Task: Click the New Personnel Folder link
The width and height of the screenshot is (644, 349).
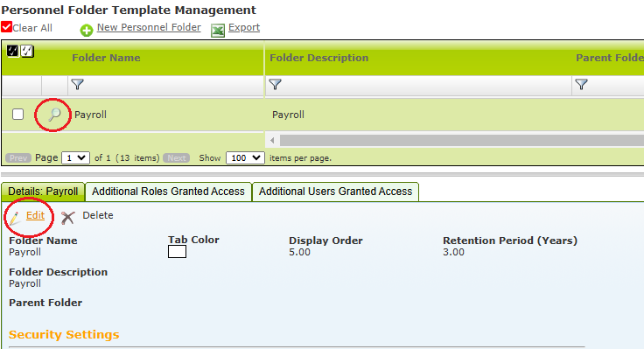Action: (149, 27)
